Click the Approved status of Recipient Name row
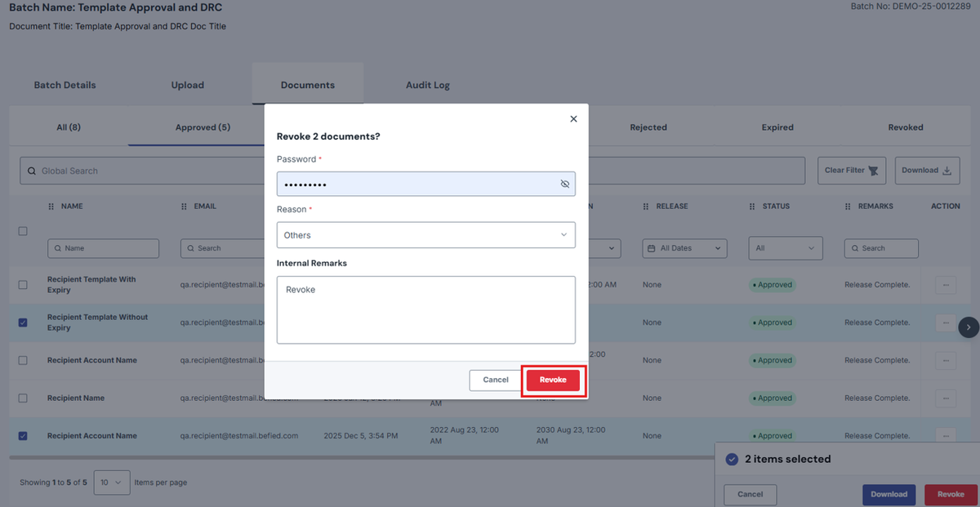 [x=773, y=398]
